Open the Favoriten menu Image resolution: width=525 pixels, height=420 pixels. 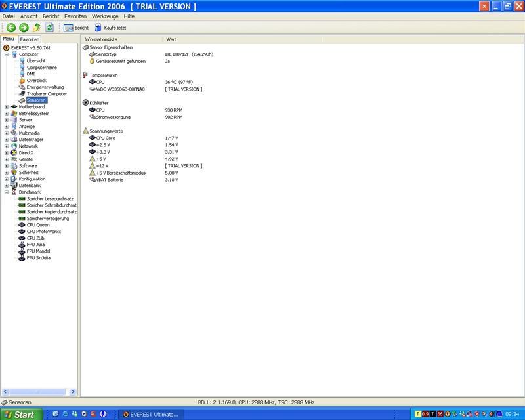(x=75, y=16)
